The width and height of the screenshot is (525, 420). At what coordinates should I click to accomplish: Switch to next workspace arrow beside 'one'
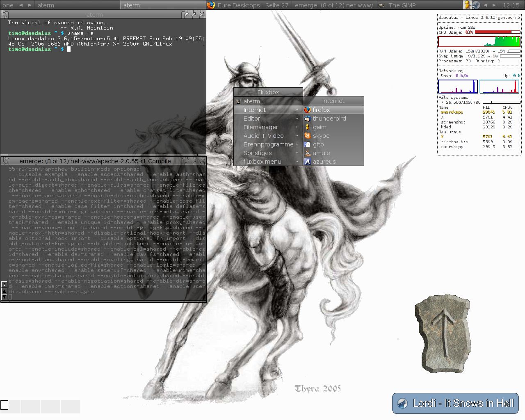point(30,5)
